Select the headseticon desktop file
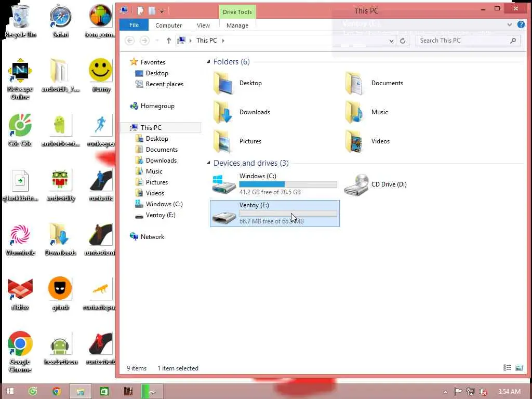 click(x=60, y=348)
